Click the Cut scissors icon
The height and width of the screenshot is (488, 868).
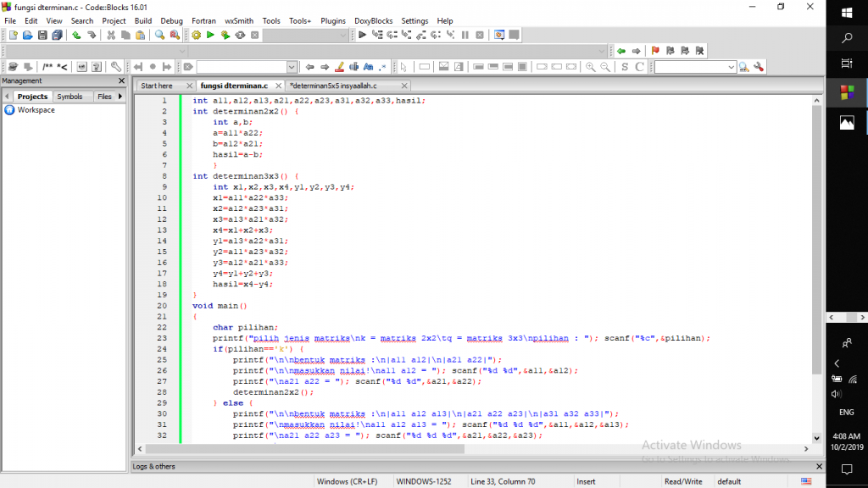point(111,36)
